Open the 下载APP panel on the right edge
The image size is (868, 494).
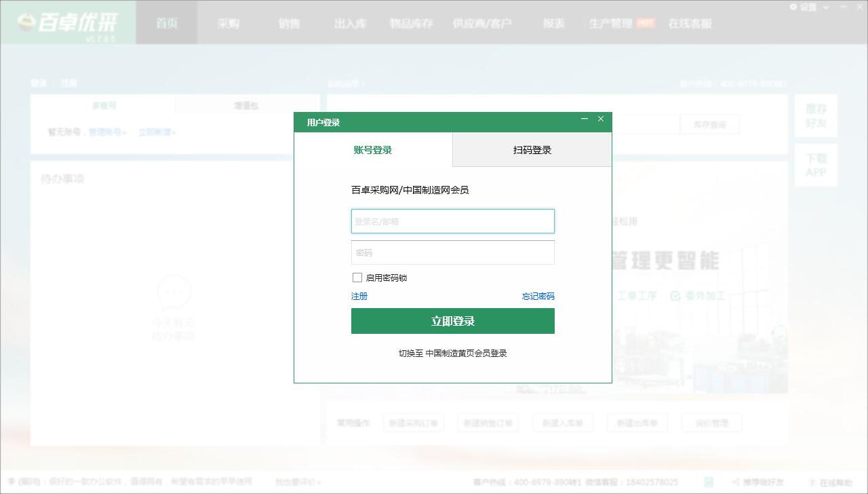coord(816,165)
